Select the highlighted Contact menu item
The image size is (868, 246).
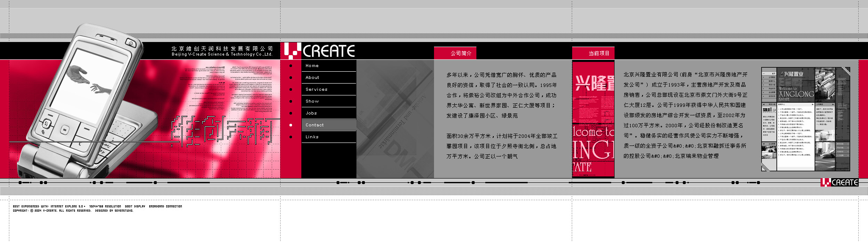(x=328, y=125)
